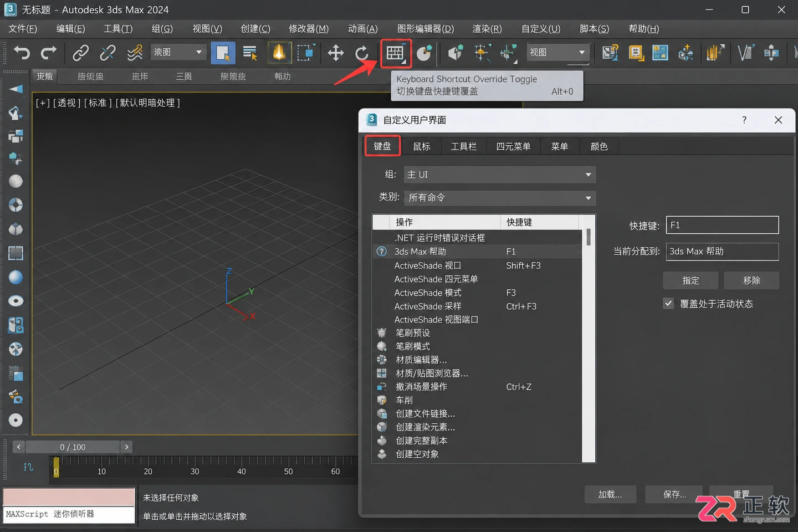Open the selection filter dropdown in toolbar

pos(179,52)
